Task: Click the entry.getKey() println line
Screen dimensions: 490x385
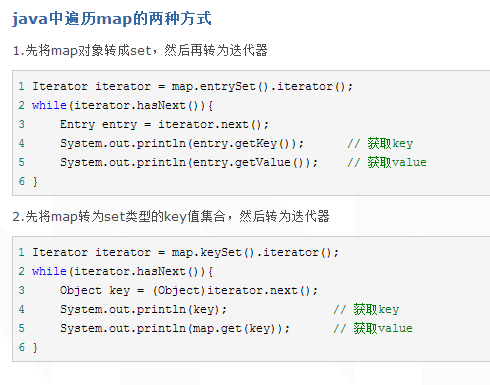Action: (182, 144)
